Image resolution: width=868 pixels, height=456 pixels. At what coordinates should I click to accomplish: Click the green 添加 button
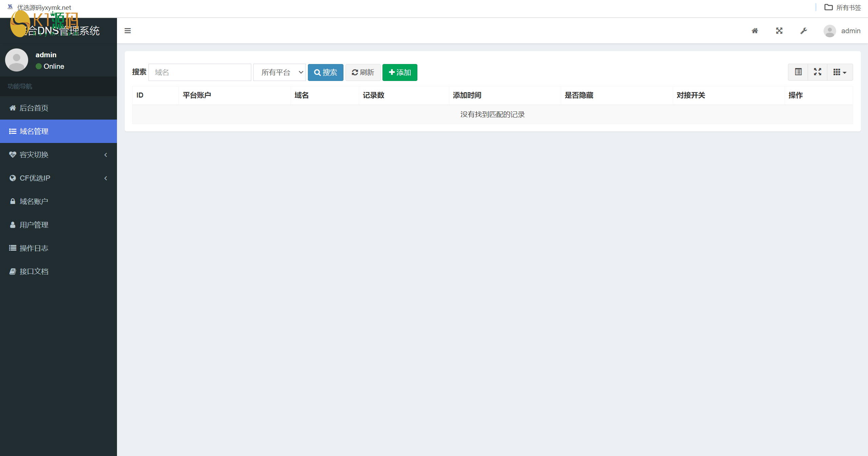click(x=400, y=72)
